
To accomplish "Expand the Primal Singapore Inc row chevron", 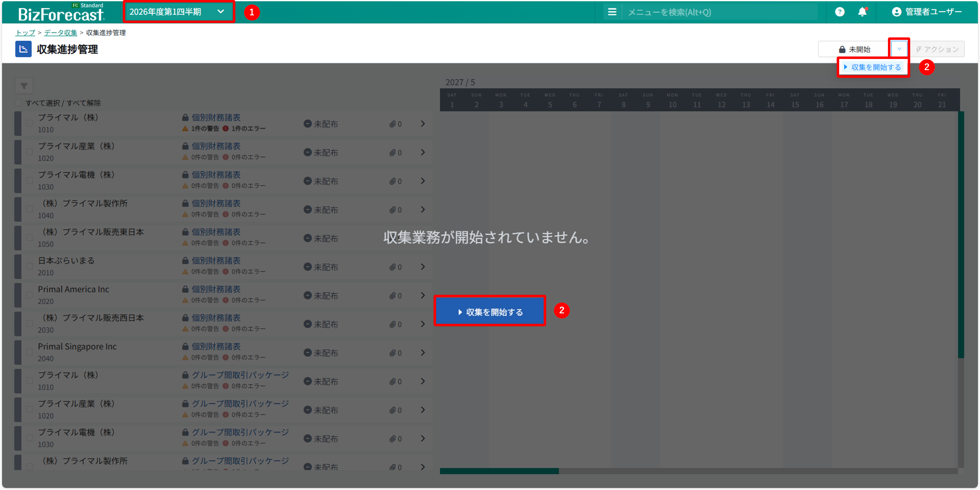I will point(423,353).
